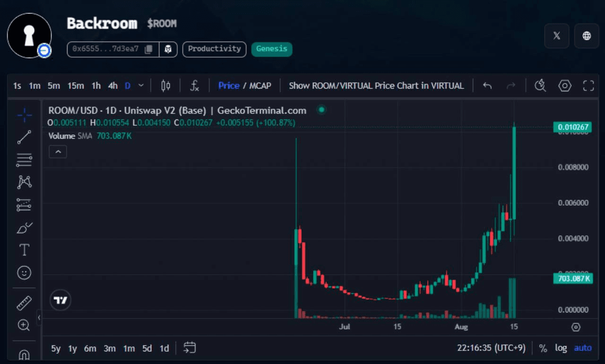605x364 pixels.
Task: Set chart range to 6m
Action: (x=90, y=348)
